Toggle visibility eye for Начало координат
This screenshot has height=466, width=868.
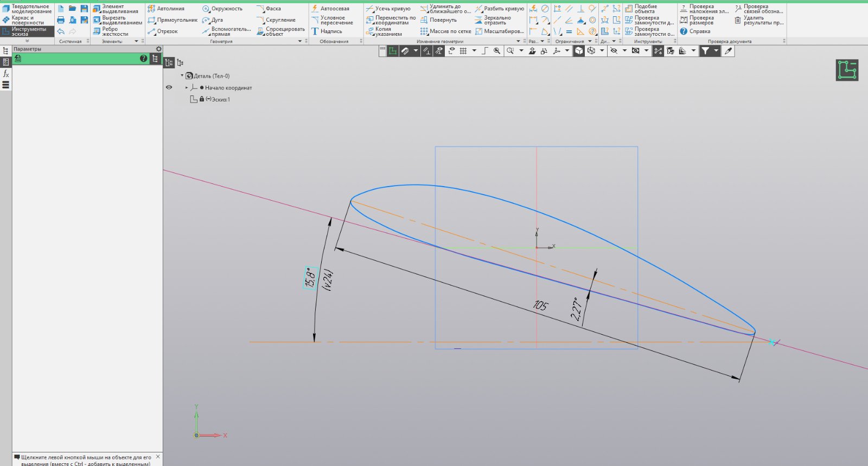(169, 87)
